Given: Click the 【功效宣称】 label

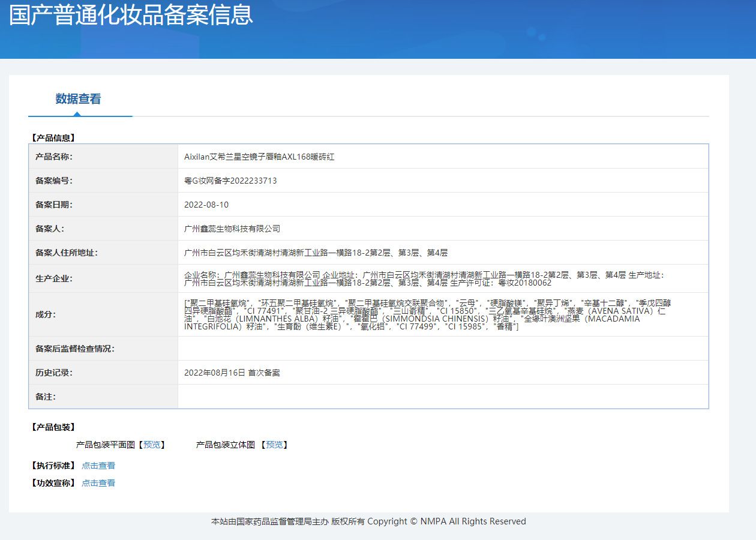Looking at the screenshot, I should pyautogui.click(x=53, y=483).
